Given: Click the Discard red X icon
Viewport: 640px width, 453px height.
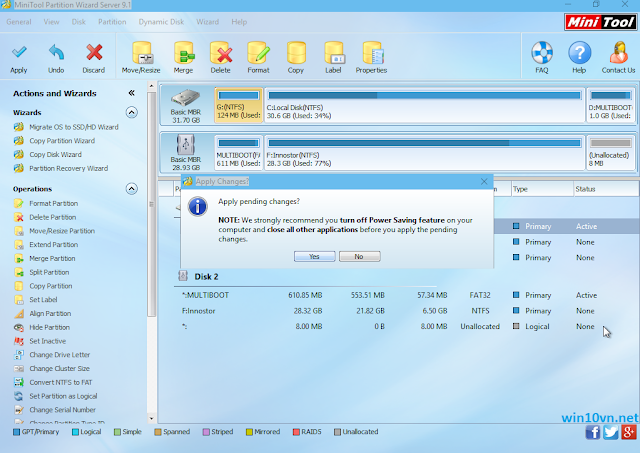Looking at the screenshot, I should coord(94,53).
